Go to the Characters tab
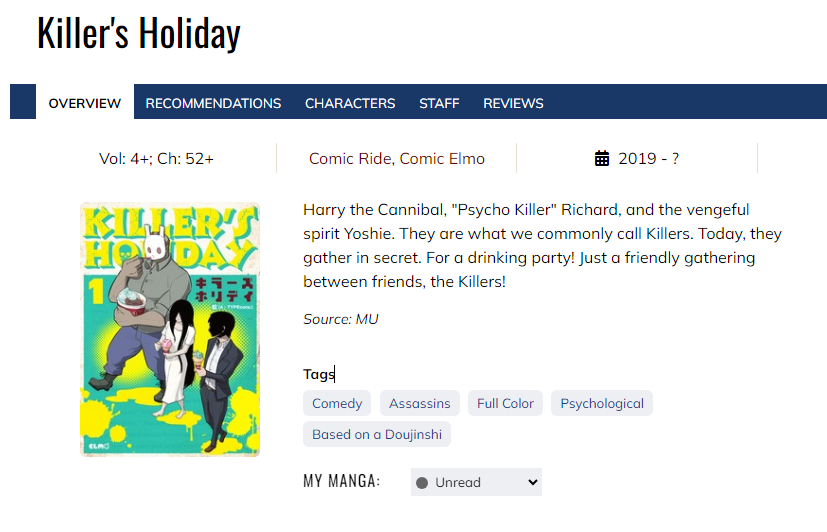The width and height of the screenshot is (827, 532). point(350,103)
